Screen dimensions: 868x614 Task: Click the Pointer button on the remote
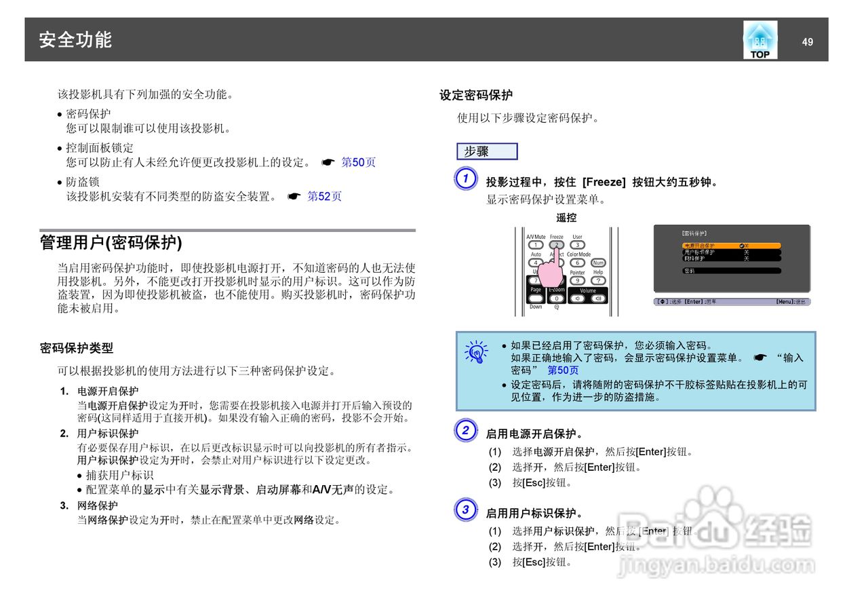(578, 280)
